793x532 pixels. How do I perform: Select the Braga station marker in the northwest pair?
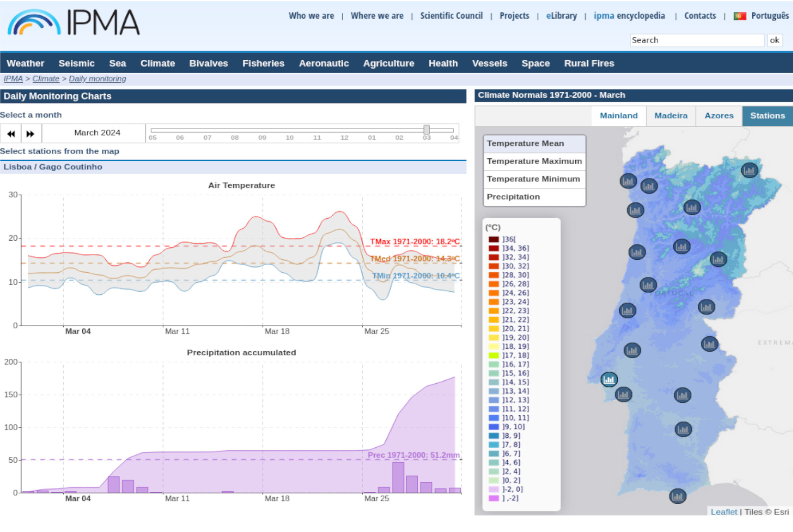pos(648,186)
